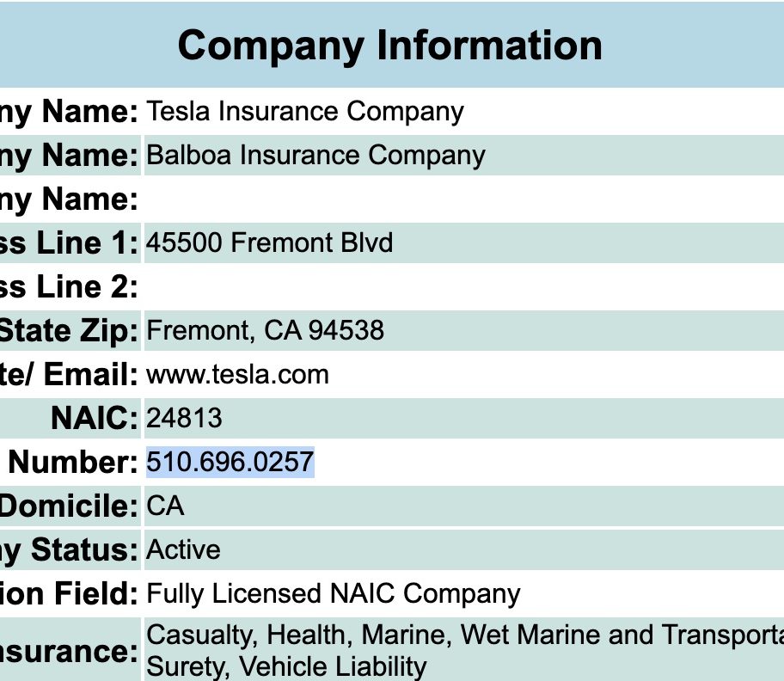
Task: Click the Company Information header
Action: [x=390, y=46]
